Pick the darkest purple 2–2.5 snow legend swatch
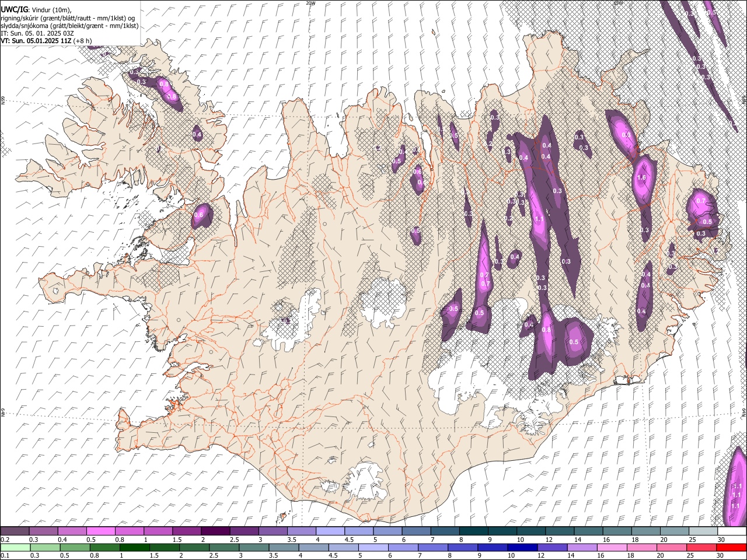 tap(215, 531)
